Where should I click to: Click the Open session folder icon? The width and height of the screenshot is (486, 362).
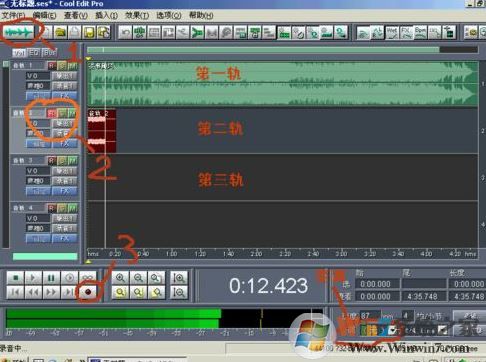61,32
